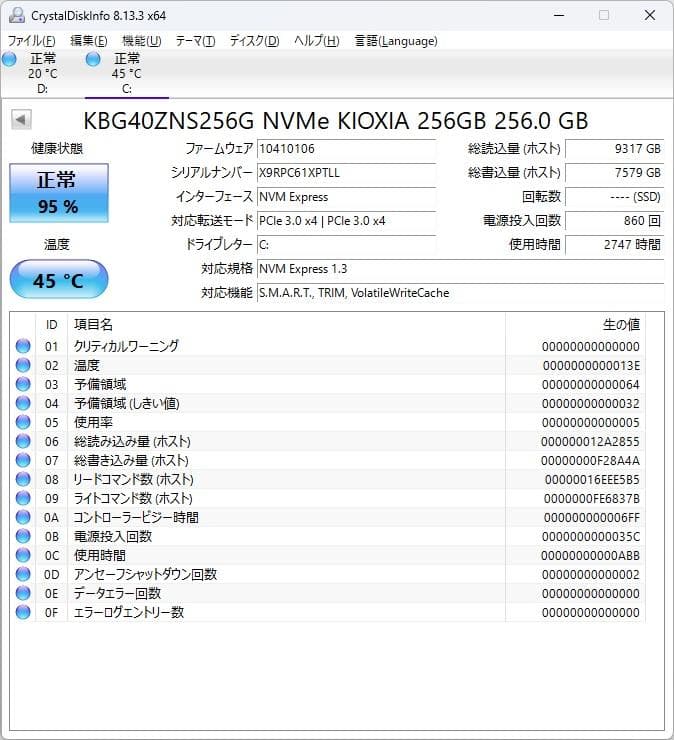This screenshot has width=674, height=740.
Task: Click status icon for 0B 電源投入回数 row
Action: point(23,536)
